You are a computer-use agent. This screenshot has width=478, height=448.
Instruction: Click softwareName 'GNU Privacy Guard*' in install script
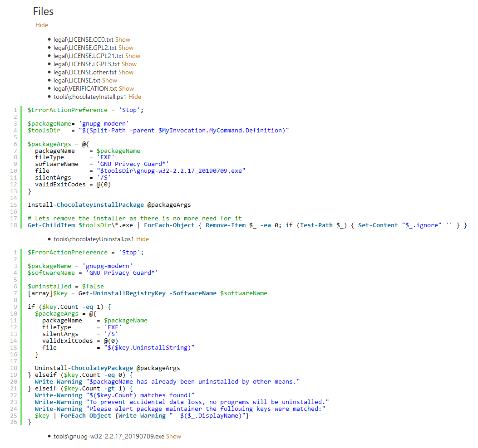(102, 164)
